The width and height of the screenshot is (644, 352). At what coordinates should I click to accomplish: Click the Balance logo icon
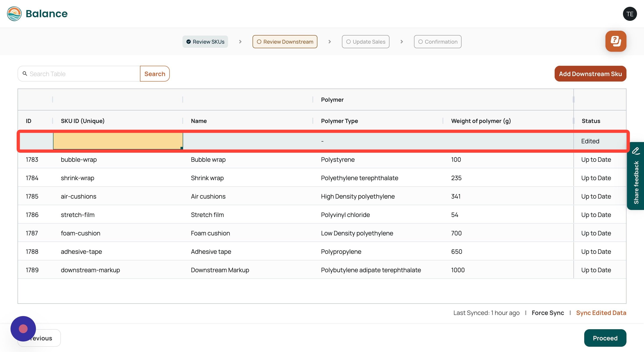(x=14, y=14)
